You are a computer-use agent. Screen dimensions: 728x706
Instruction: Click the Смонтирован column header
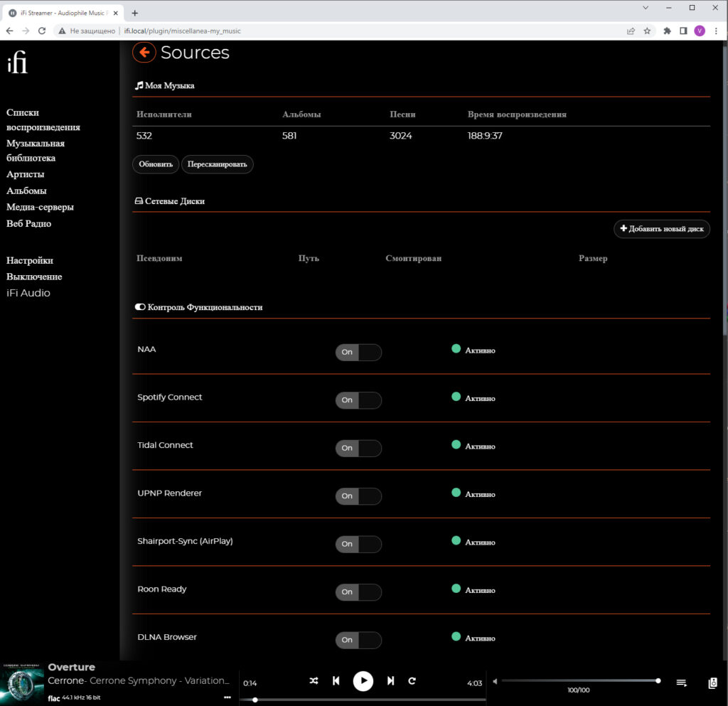[x=413, y=258]
